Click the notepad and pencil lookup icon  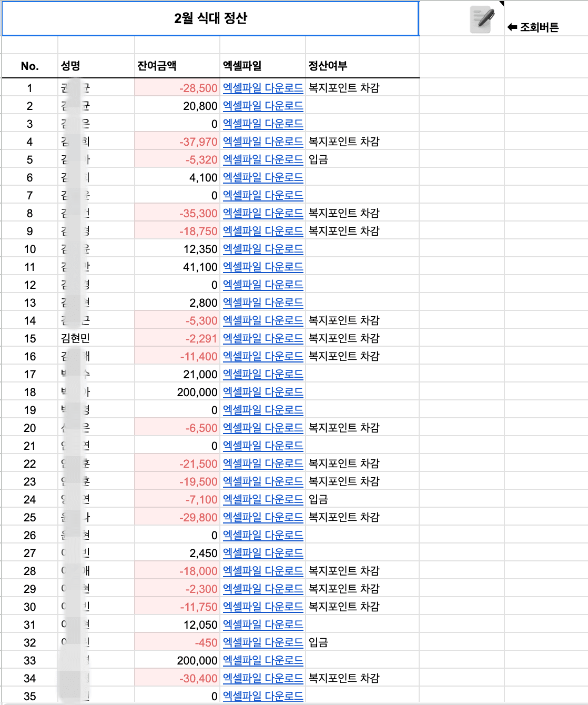point(482,20)
